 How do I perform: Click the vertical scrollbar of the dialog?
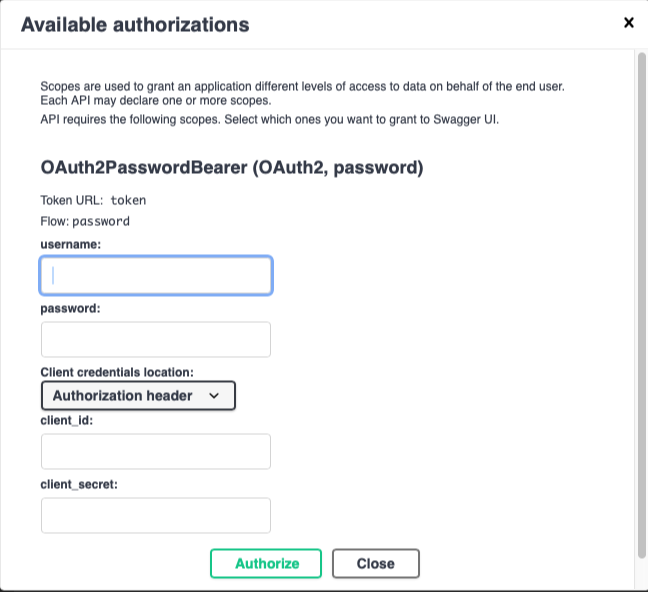[x=642, y=300]
